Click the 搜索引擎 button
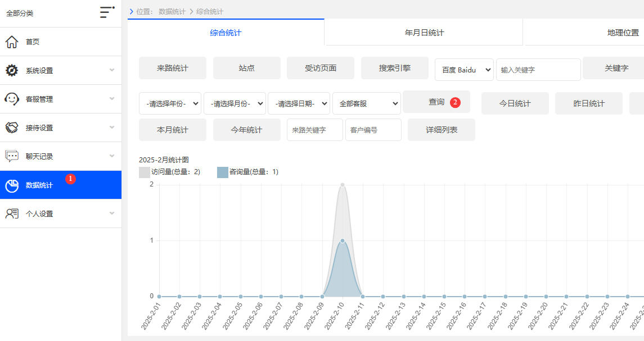Screen dimensions: 644x341 tap(395, 68)
